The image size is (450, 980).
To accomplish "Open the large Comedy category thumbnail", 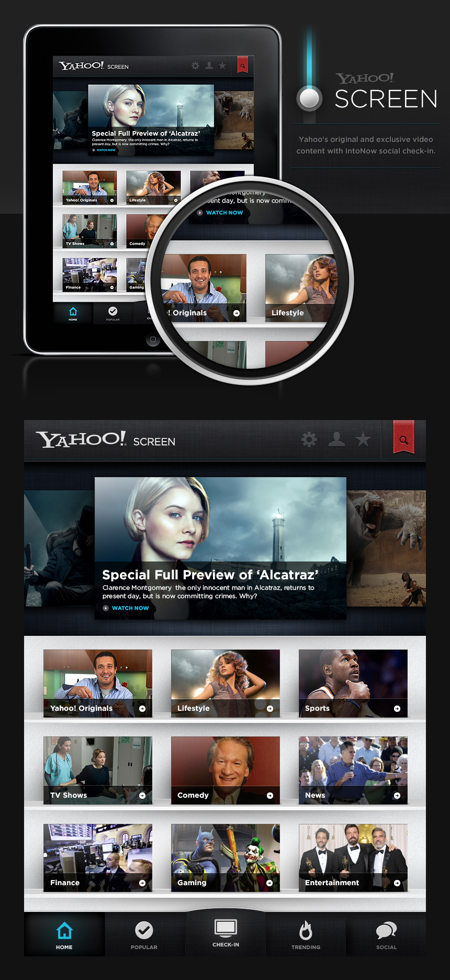I will 226,770.
